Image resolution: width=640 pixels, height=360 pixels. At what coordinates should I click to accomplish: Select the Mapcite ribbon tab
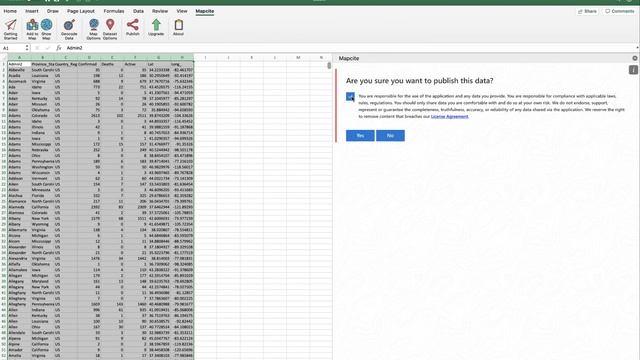pos(204,11)
